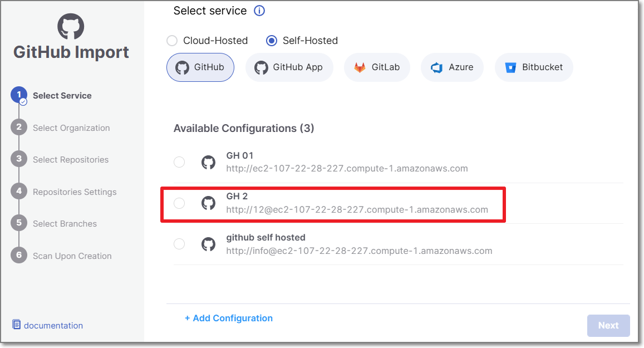The image size is (644, 348).
Task: Choose the GH 01 configuration radio button
Action: (179, 162)
